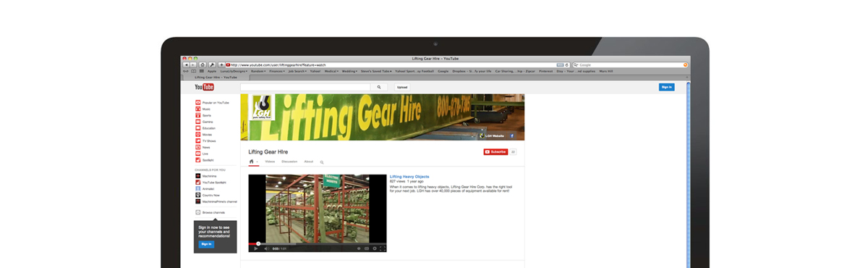Click Sign in button in header
The image size is (868, 268).
(x=666, y=87)
